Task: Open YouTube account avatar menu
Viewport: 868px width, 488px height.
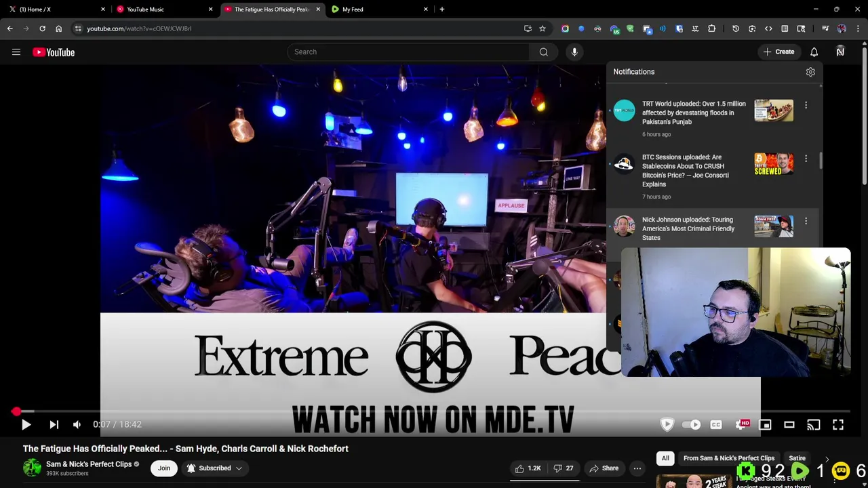Action: [840, 52]
